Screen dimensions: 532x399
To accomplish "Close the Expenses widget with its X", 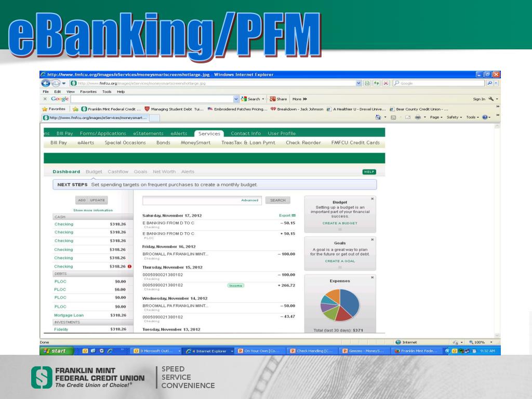I will tap(372, 277).
